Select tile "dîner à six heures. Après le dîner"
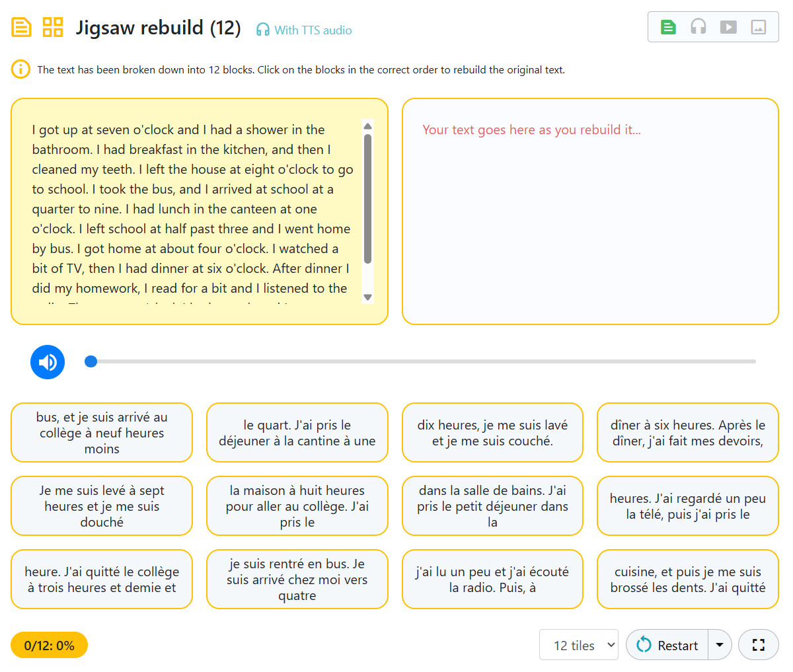This screenshot has height=672, width=793. (688, 433)
